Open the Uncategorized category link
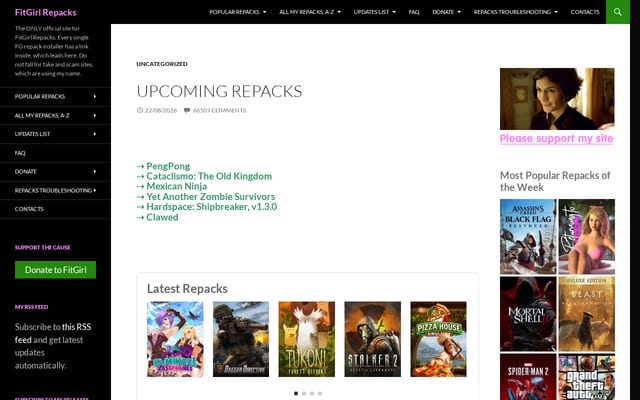640x400 pixels. click(x=162, y=64)
